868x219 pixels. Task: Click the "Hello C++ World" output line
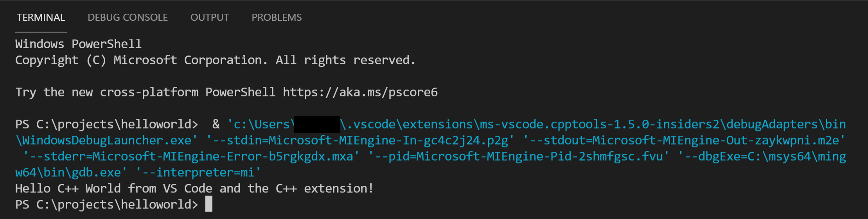194,188
